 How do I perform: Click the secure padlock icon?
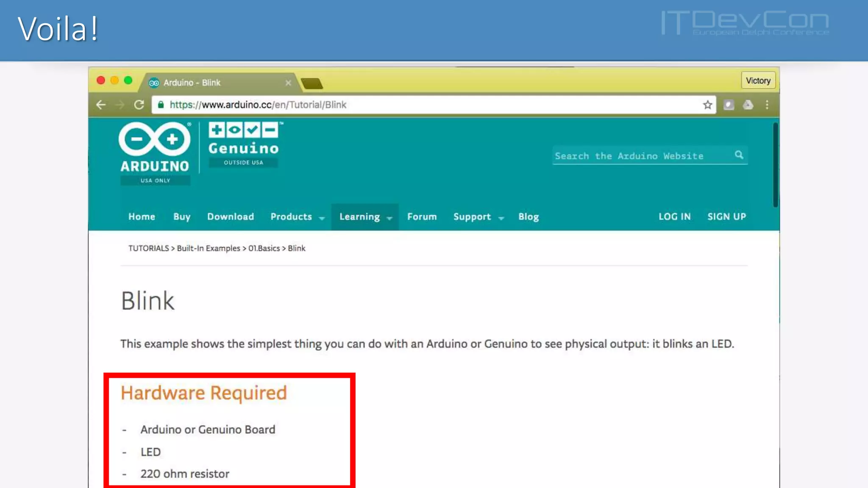pyautogui.click(x=161, y=105)
